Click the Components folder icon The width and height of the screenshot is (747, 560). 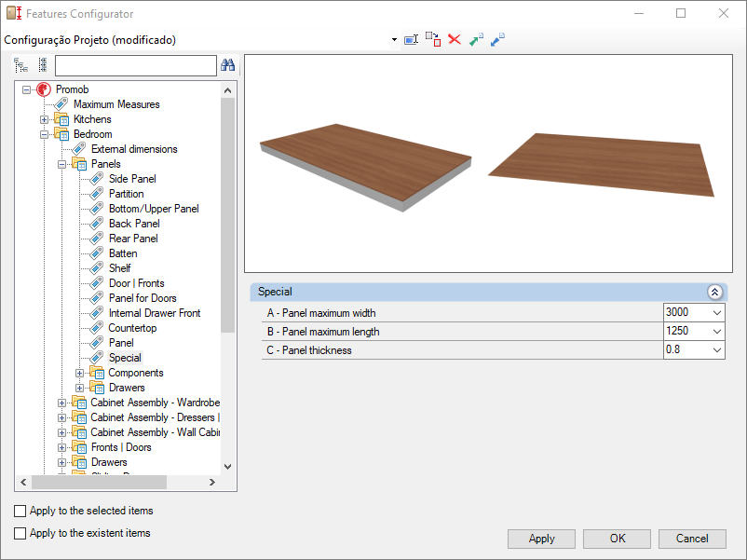pyautogui.click(x=97, y=373)
